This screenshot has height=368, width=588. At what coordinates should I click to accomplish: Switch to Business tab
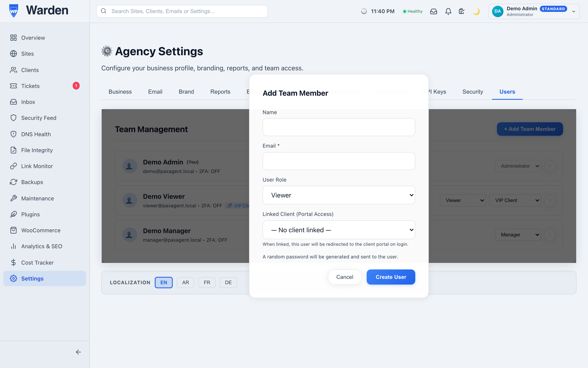(x=120, y=92)
